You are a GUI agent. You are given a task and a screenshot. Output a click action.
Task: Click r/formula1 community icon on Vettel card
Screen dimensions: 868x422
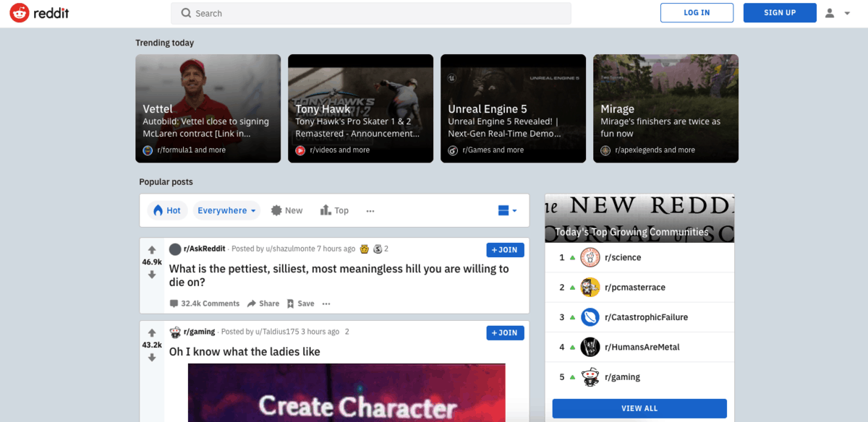point(148,150)
